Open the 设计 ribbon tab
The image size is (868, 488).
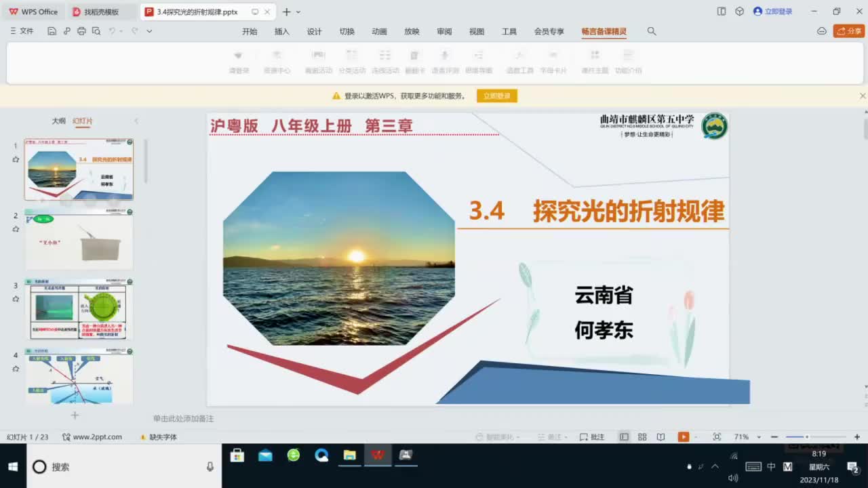pos(315,32)
